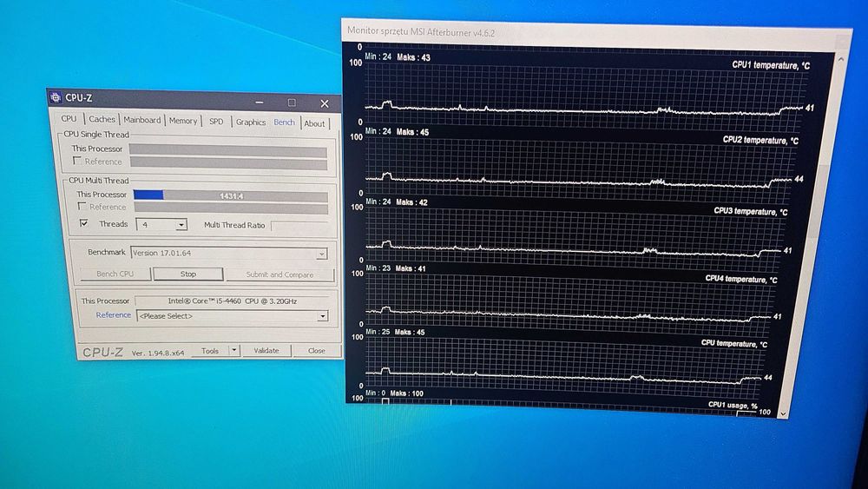Viewport: 868px width, 489px height.
Task: Switch to the Memory tab
Action: (183, 121)
